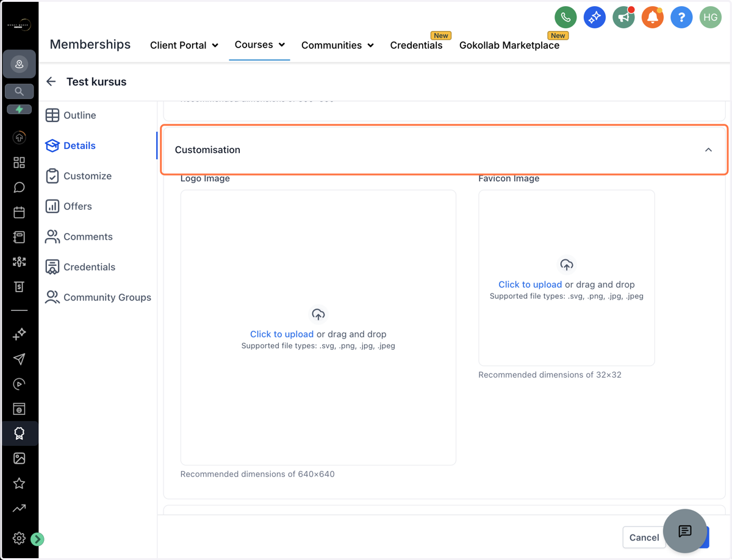732x560 pixels.
Task: Click to upload link for Favicon Image
Action: (x=530, y=284)
